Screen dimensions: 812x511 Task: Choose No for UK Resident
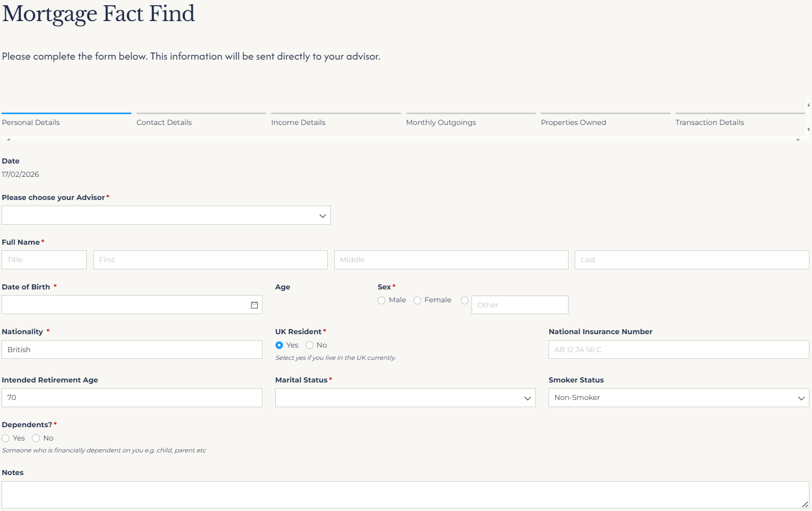click(x=309, y=345)
